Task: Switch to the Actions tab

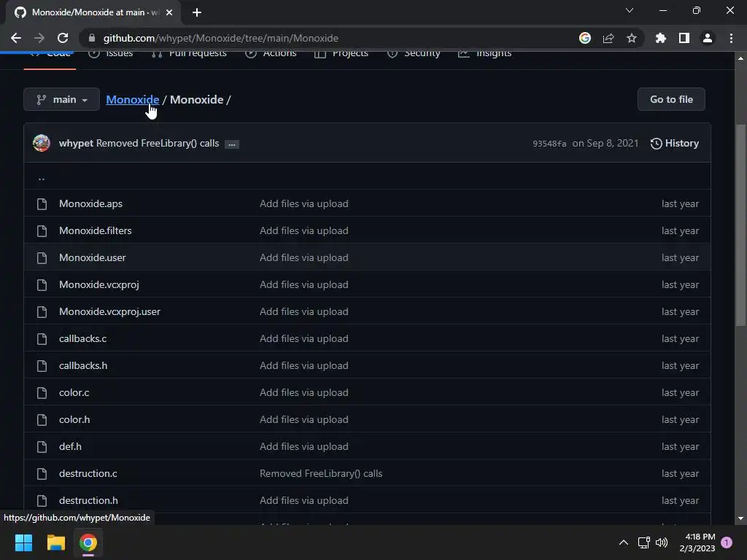Action: 271,52
